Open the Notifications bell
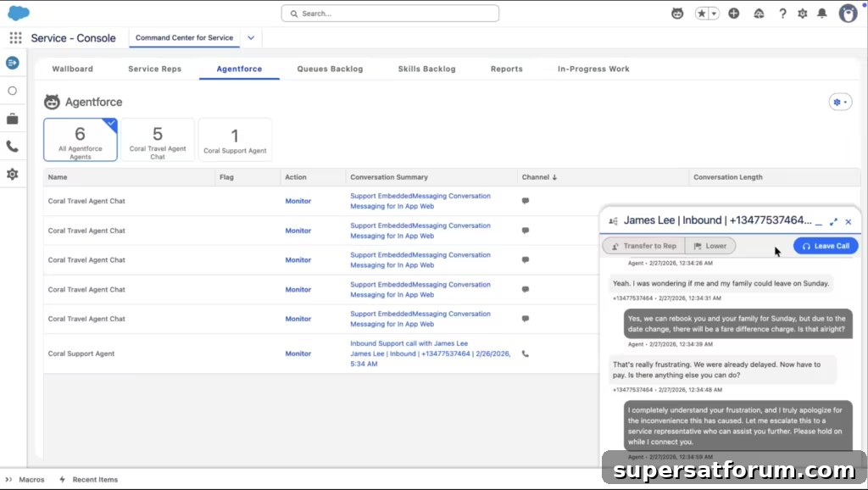868x490 pixels. point(822,14)
